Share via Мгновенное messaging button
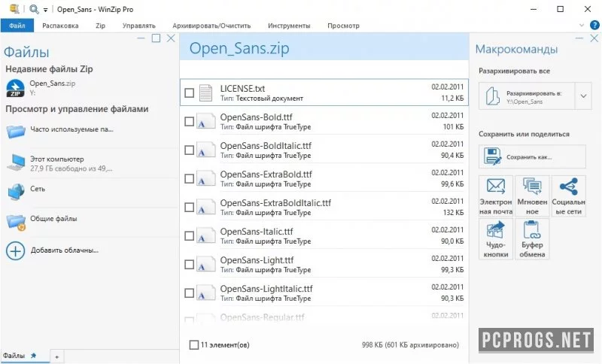 (532, 196)
